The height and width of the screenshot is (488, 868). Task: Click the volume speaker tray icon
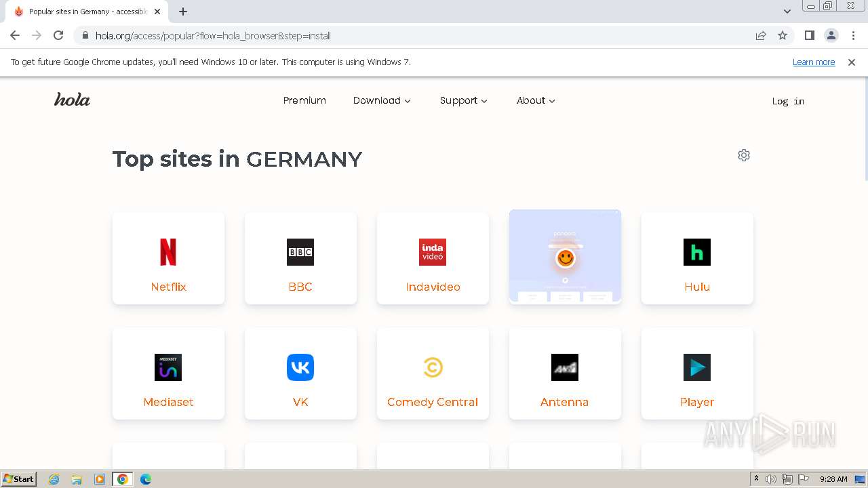(x=771, y=479)
